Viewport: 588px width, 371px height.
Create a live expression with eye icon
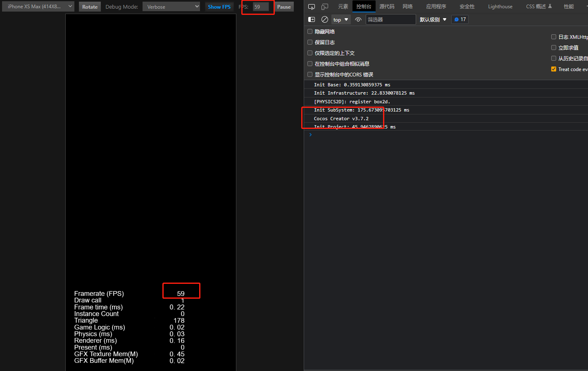point(358,19)
